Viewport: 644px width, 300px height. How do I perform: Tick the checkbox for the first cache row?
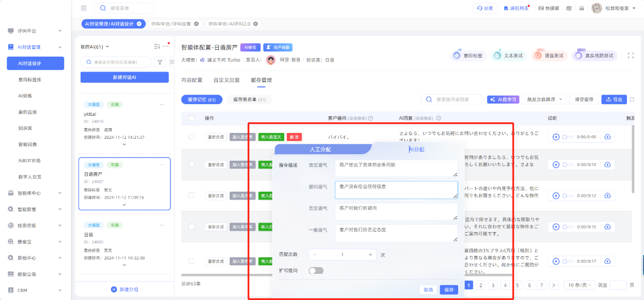point(192,137)
